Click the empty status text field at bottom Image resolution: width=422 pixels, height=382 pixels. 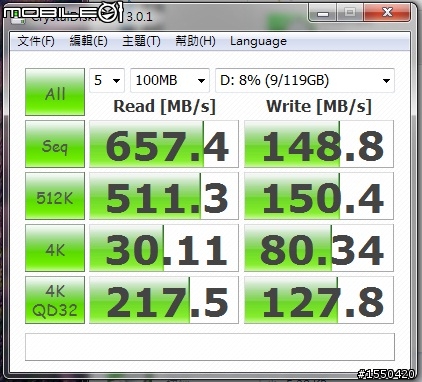210,347
